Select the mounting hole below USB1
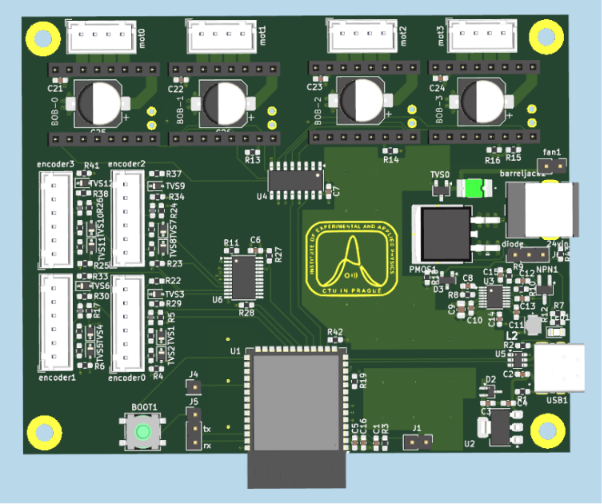The height and width of the screenshot is (504, 602). [548, 431]
